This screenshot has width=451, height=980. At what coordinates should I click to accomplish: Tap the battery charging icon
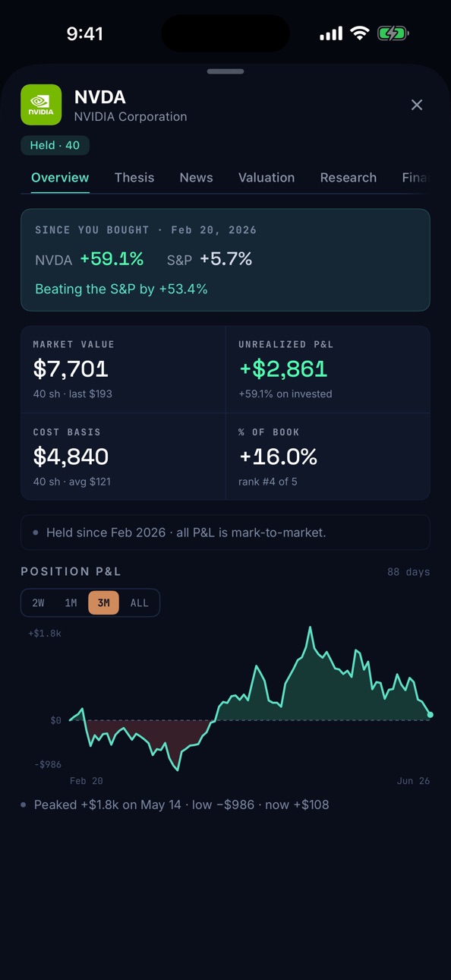pyautogui.click(x=393, y=33)
